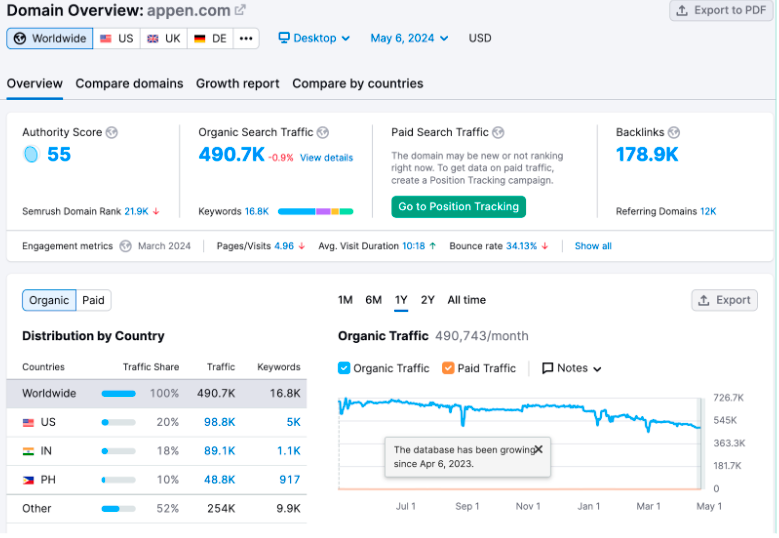Open Referring Domains 12K link
Viewport: 779px width, 538px height.
[708, 212]
